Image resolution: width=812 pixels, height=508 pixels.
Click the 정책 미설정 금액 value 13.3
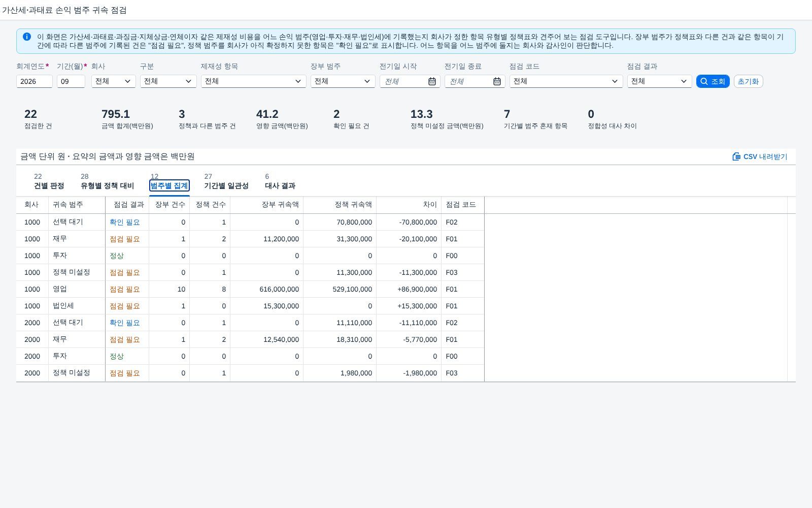(422, 114)
